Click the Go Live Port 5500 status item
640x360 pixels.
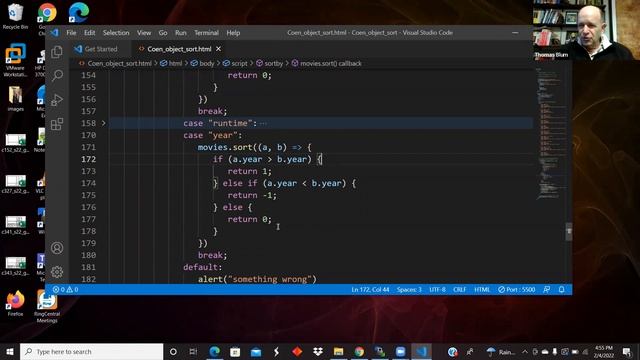point(516,289)
